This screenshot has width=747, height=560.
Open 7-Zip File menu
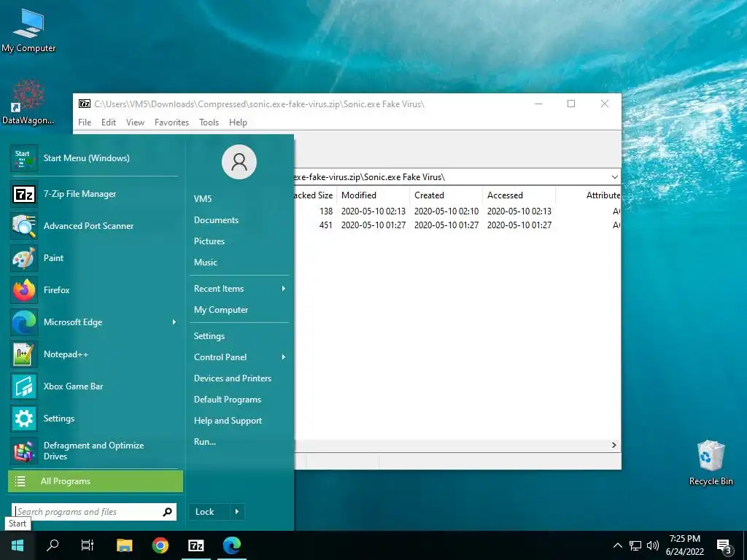pos(85,122)
